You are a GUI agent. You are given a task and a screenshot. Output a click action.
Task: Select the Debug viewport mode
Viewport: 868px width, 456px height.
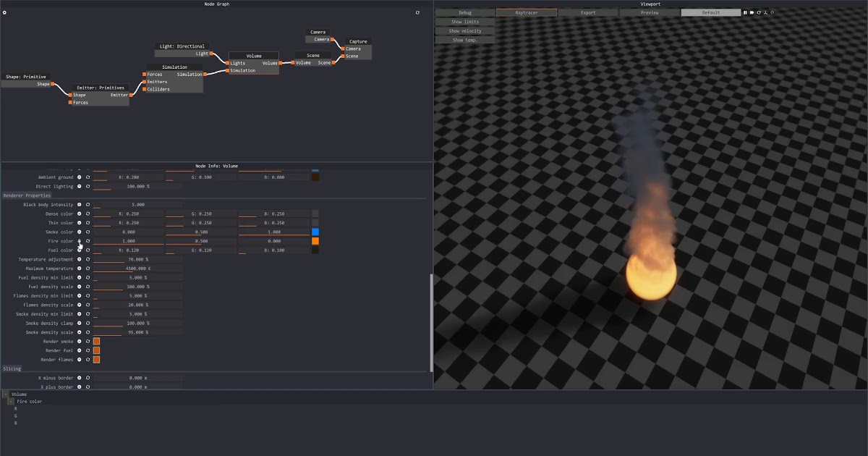[464, 12]
